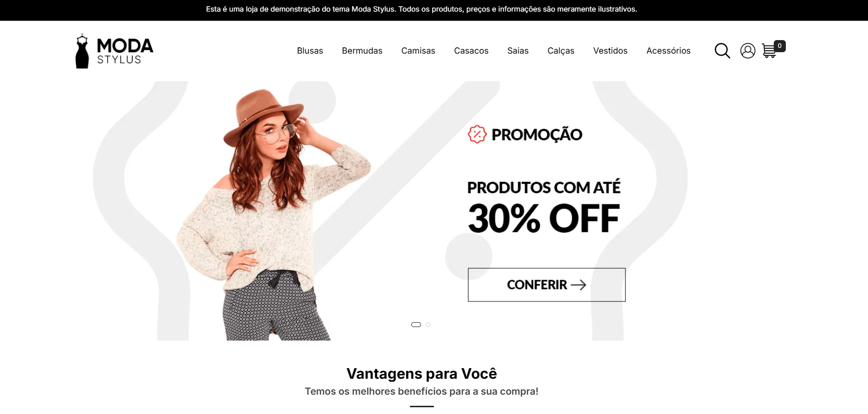868x414 pixels.
Task: Open the Calças category
Action: point(561,51)
